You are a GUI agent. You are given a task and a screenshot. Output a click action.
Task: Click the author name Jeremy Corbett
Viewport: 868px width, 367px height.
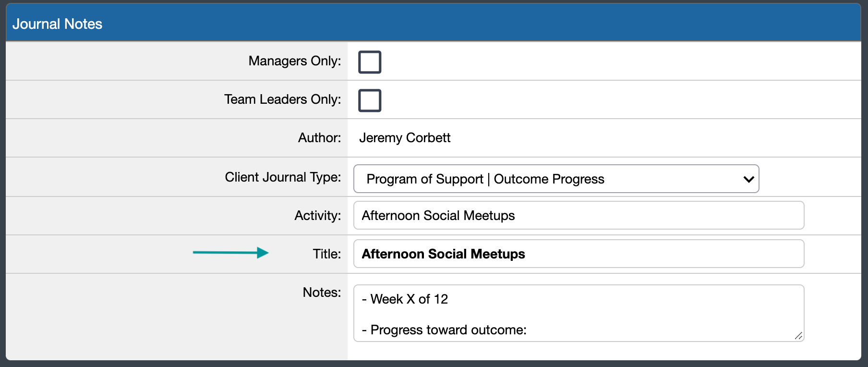[x=405, y=138]
